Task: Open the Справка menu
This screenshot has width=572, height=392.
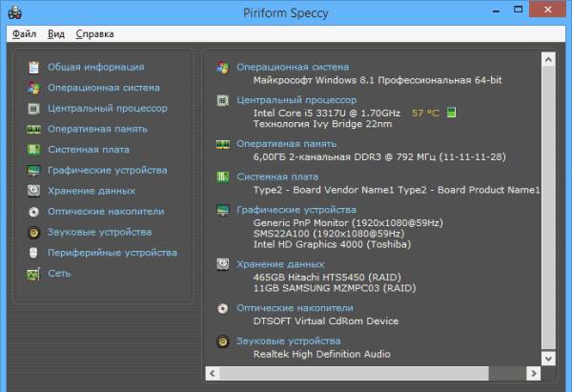Action: click(x=94, y=33)
